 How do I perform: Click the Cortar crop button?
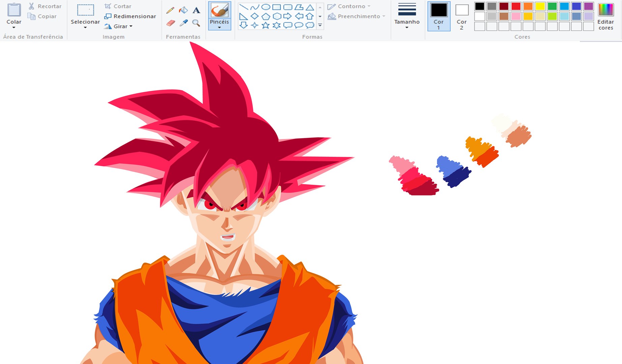(x=118, y=6)
